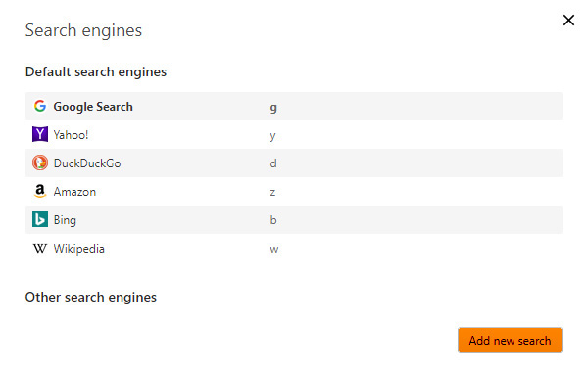Select the DuckDuckGo search engine name

(87, 163)
